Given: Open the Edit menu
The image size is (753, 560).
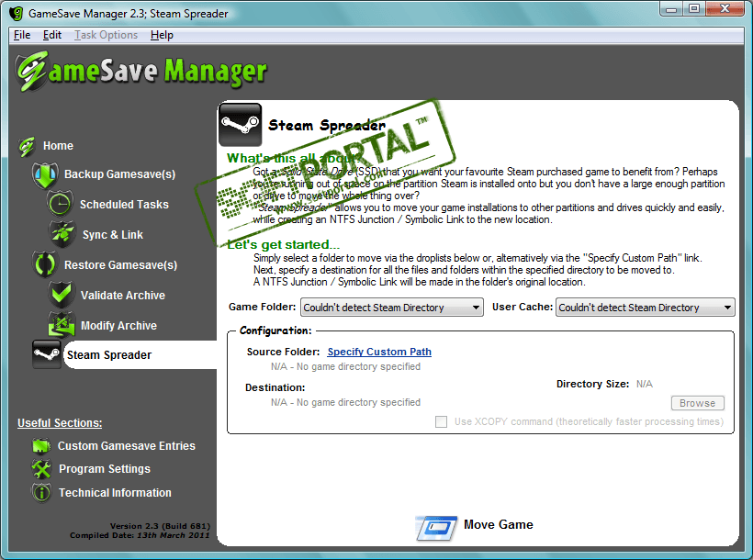Looking at the screenshot, I should point(51,35).
